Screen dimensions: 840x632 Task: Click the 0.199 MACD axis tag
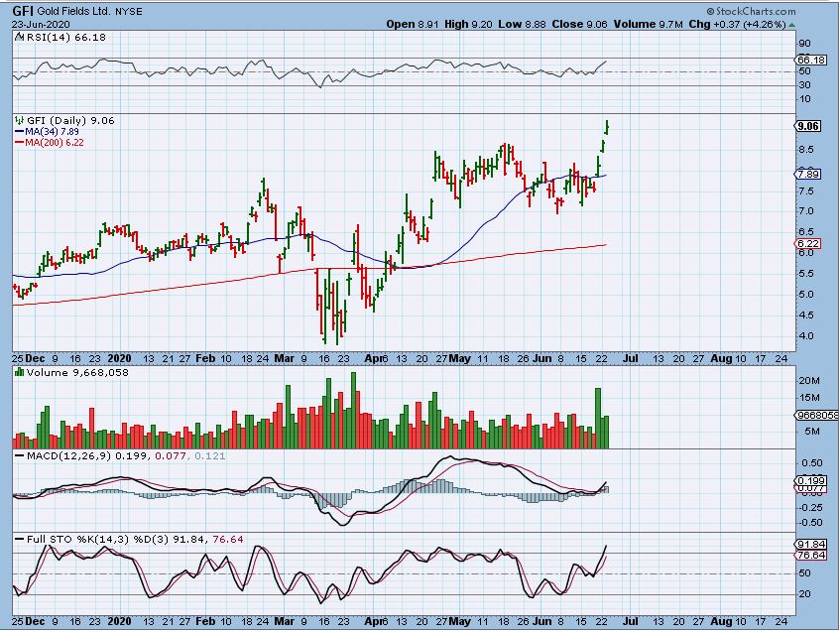pyautogui.click(x=811, y=481)
